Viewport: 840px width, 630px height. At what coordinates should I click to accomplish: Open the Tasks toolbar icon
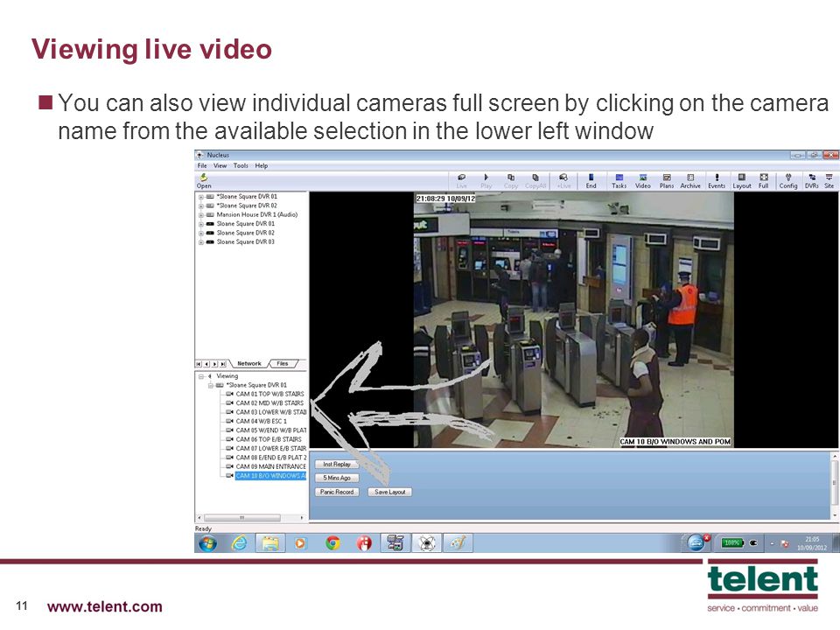pos(619,181)
